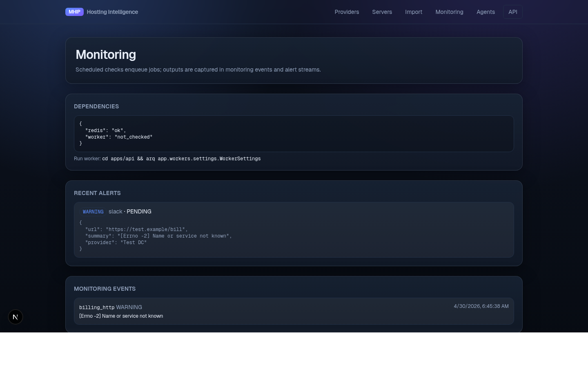Select the worker command snippet under Dependencies
Screen dimensions: 588x368
tap(181, 159)
